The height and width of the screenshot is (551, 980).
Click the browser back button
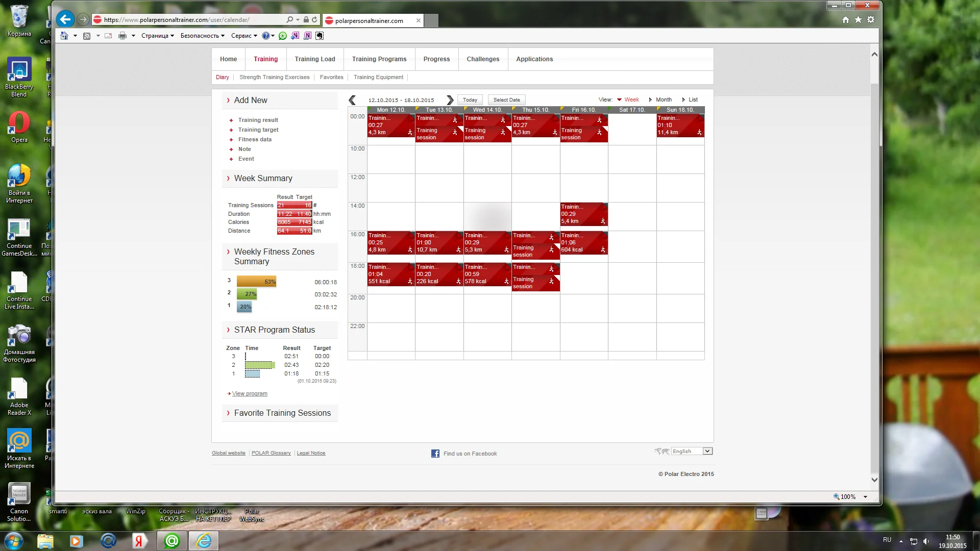pyautogui.click(x=65, y=20)
